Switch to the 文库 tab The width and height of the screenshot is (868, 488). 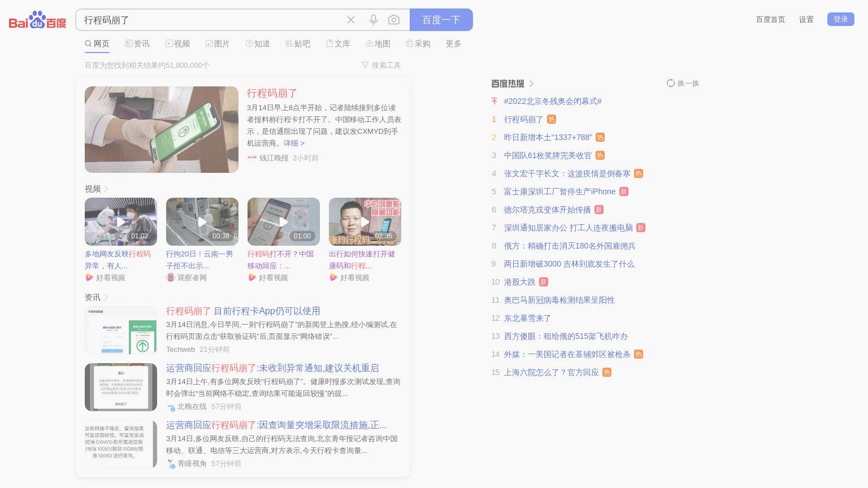(338, 43)
